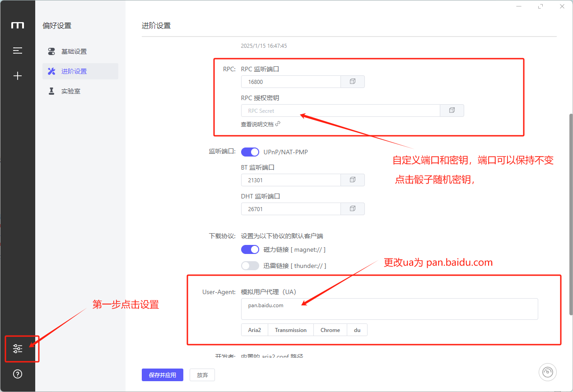The width and height of the screenshot is (573, 392).
Task: Choose the Aria2 user-agent preset
Action: click(255, 330)
